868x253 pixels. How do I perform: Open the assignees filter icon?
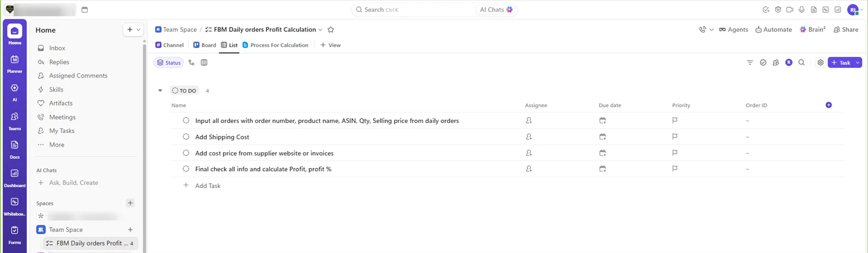(x=776, y=63)
